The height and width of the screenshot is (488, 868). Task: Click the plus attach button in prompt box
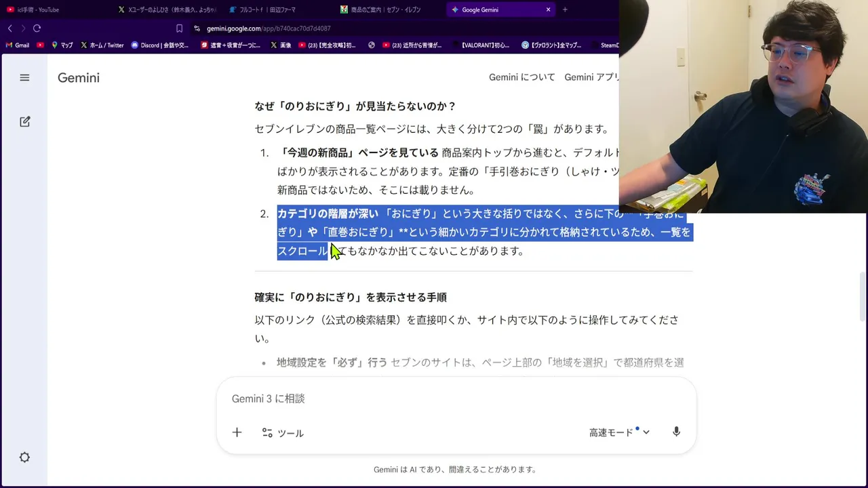coord(237,432)
